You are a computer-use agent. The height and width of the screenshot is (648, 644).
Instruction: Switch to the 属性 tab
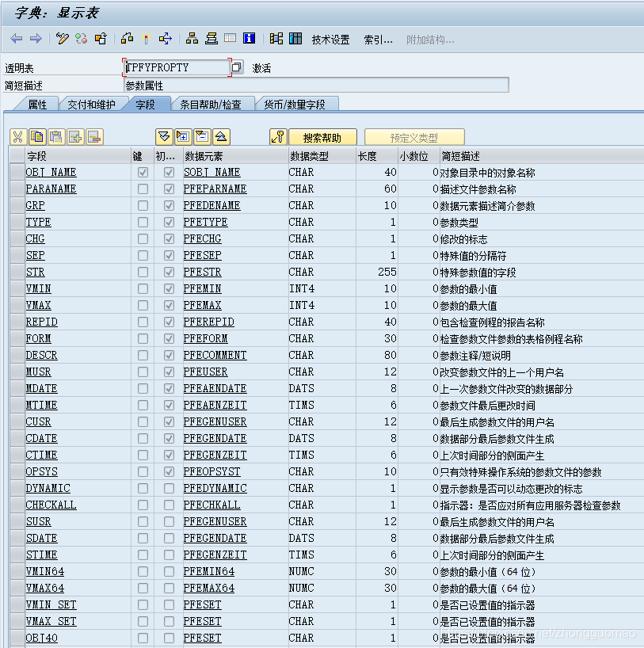coord(37,105)
